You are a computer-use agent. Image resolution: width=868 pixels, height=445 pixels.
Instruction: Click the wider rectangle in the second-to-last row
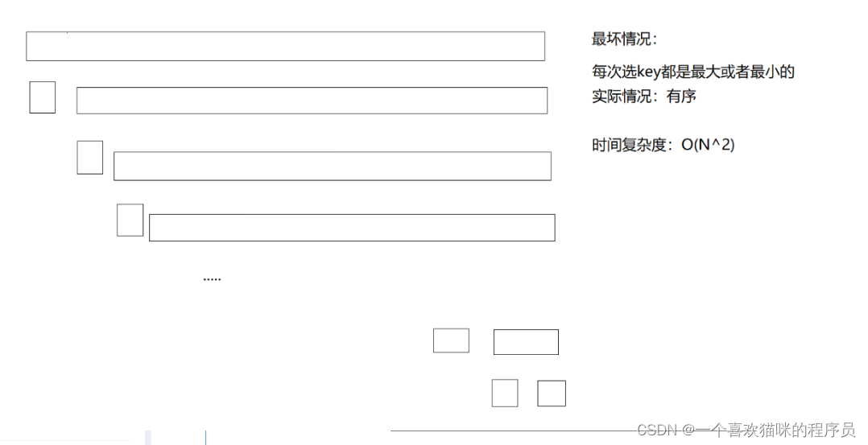click(526, 342)
